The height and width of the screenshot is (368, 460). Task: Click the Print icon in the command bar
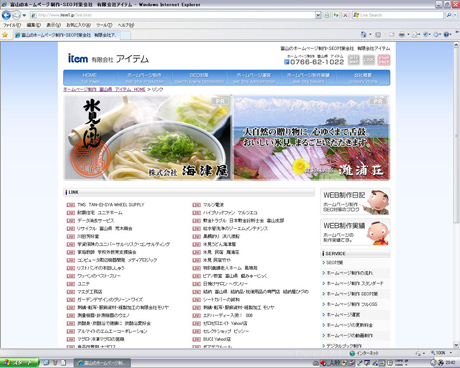click(402, 34)
